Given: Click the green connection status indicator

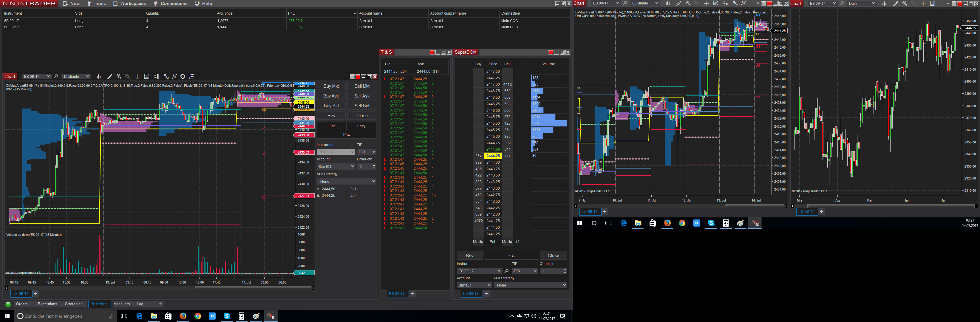Looking at the screenshot, I should click(8, 304).
